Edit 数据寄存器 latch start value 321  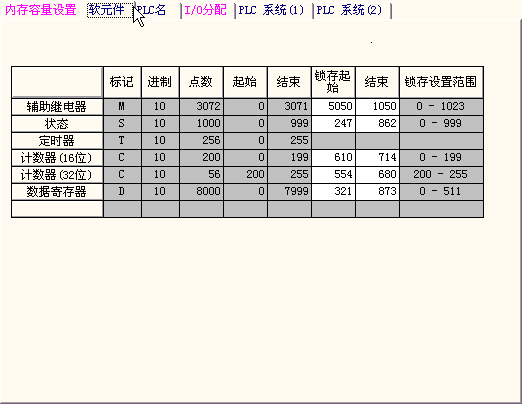pyautogui.click(x=333, y=192)
